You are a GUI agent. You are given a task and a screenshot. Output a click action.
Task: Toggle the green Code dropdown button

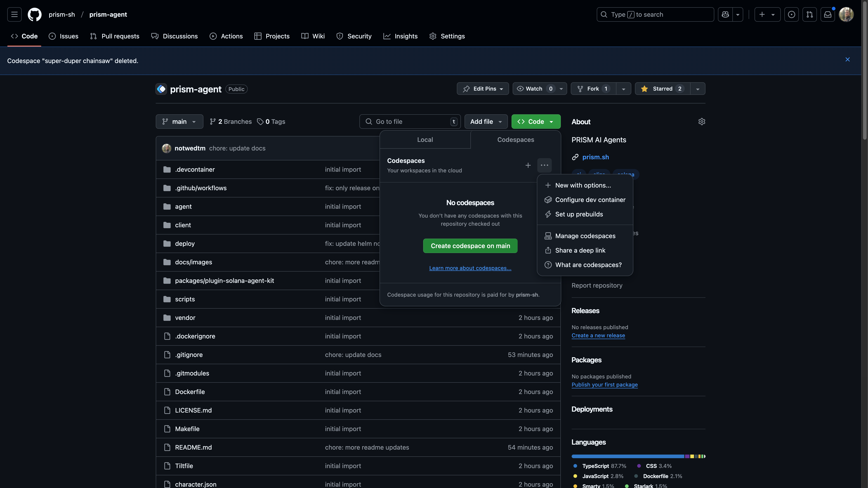(x=536, y=122)
